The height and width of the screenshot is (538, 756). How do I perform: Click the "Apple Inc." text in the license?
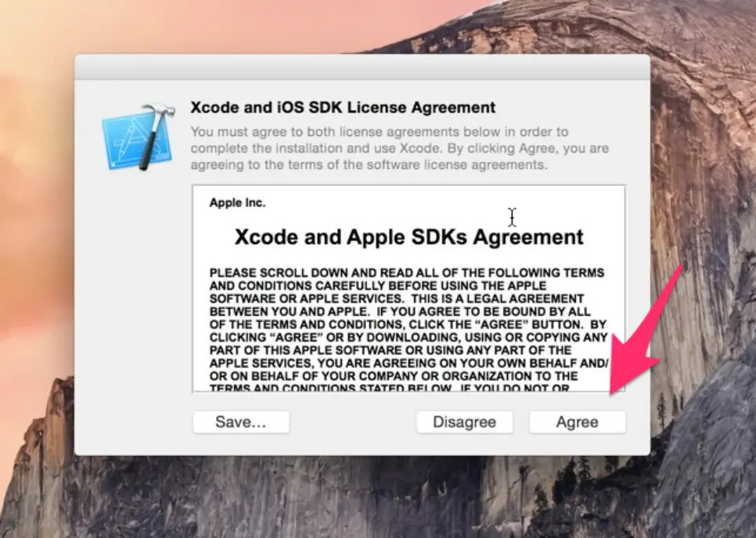237,203
